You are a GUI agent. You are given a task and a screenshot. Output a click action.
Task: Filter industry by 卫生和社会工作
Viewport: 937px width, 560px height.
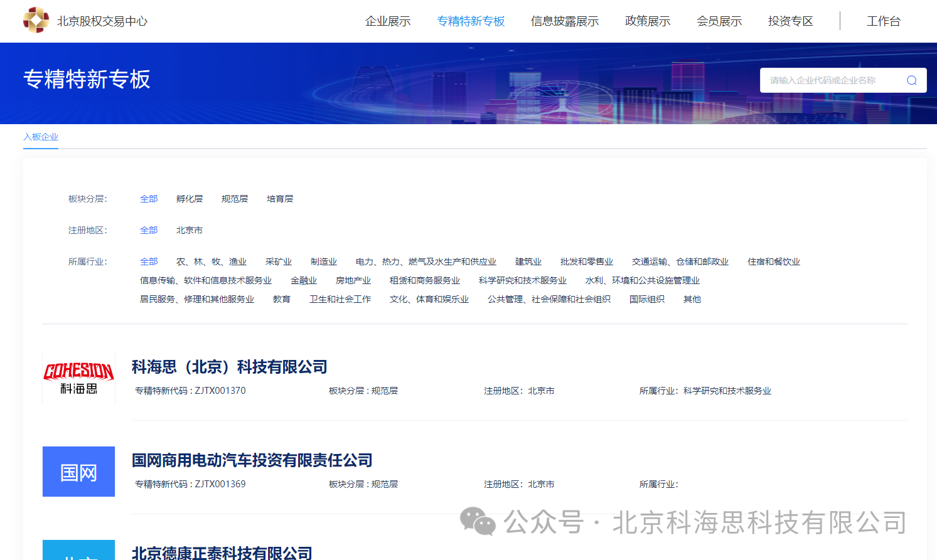tap(340, 299)
